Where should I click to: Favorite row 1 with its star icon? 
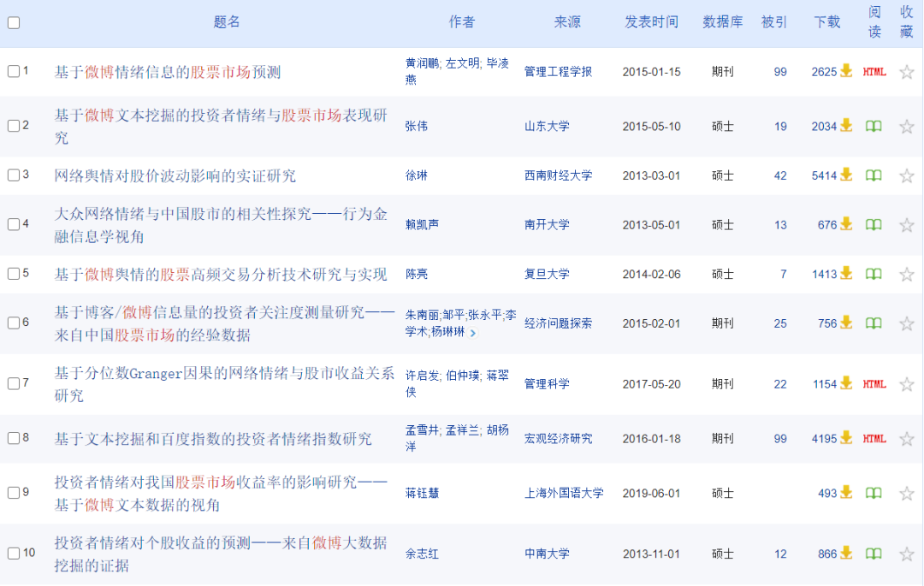pos(906,72)
